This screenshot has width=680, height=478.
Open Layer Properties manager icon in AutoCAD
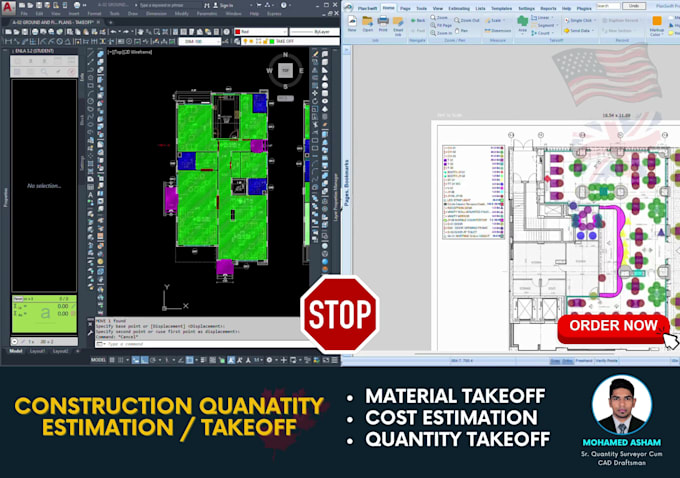coord(237,42)
